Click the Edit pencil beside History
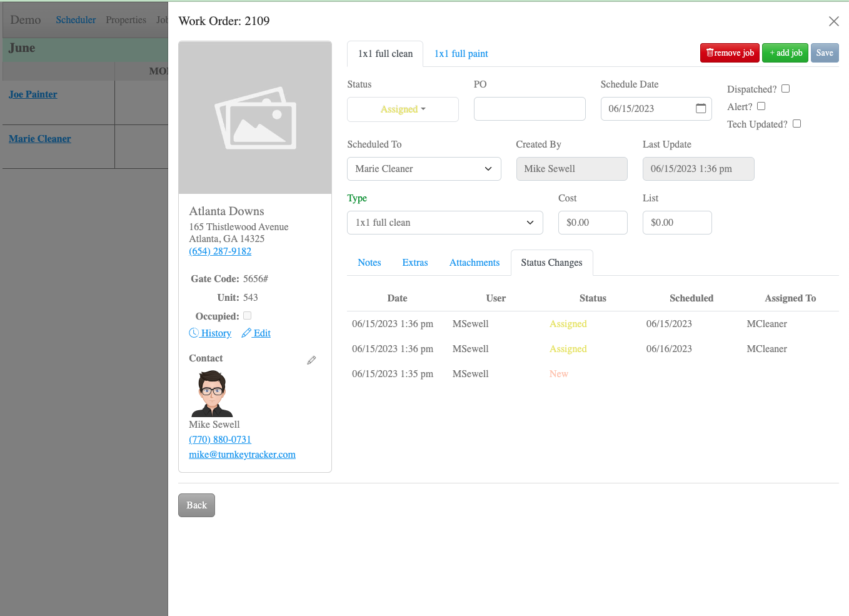 tap(247, 333)
